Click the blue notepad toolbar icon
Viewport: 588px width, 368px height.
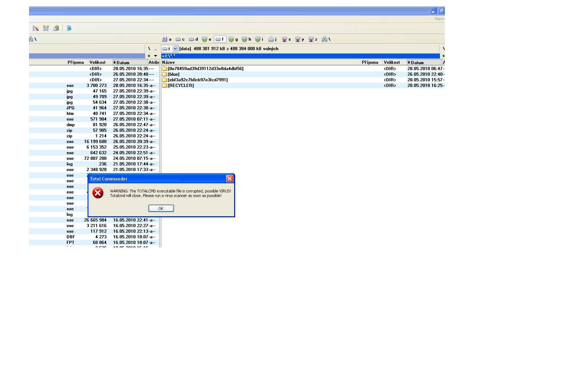(69, 28)
